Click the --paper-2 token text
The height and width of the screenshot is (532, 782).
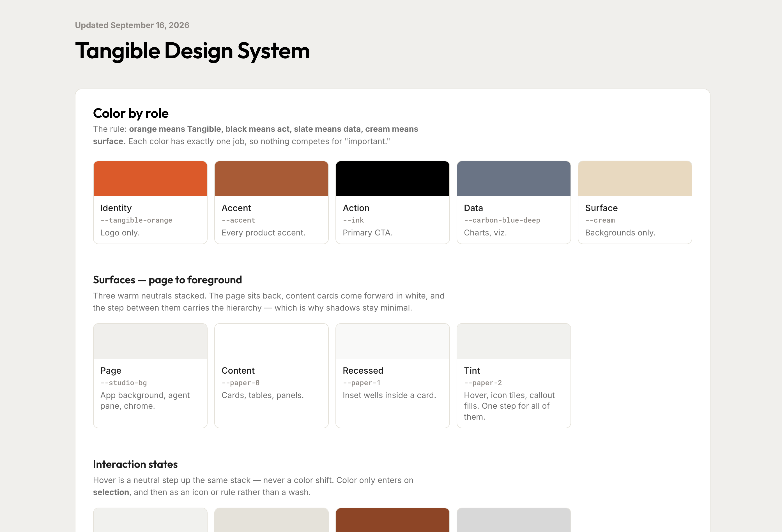tap(482, 383)
